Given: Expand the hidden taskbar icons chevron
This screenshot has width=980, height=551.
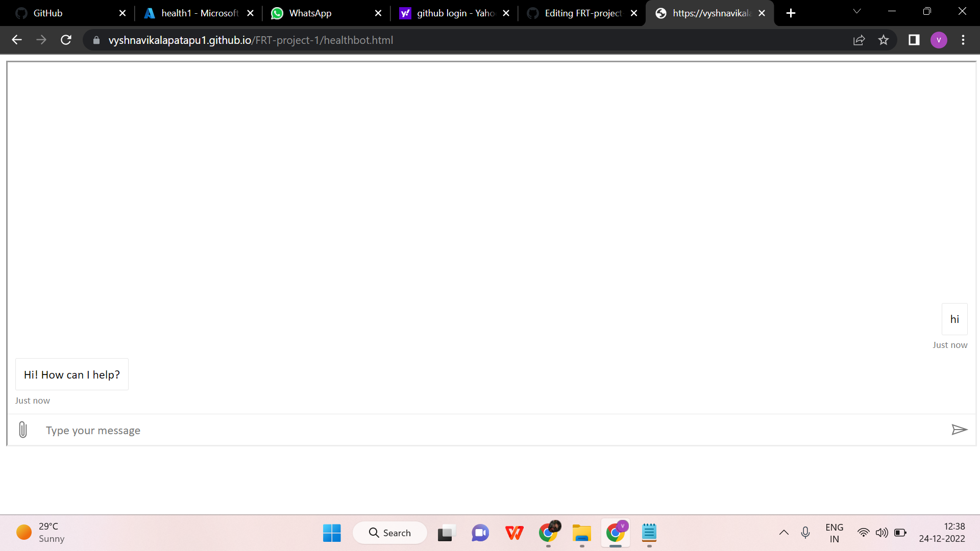Looking at the screenshot, I should coord(785,533).
